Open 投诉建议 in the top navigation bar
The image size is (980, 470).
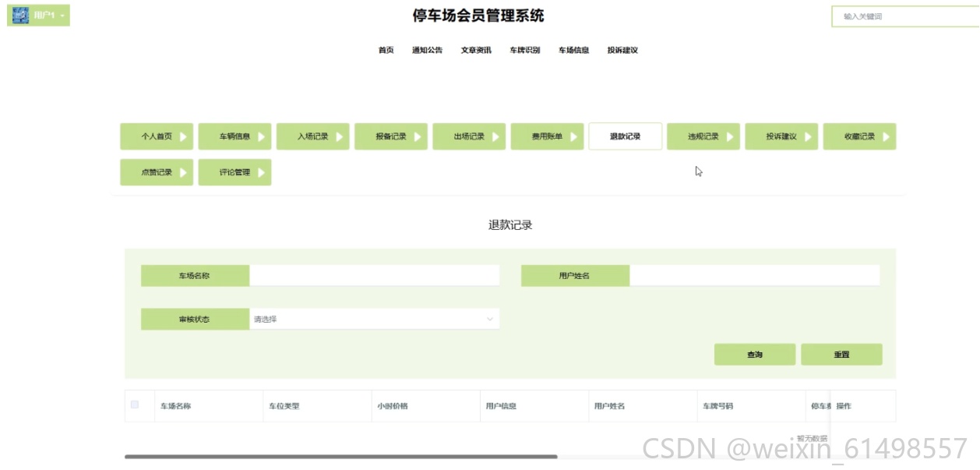click(x=622, y=51)
